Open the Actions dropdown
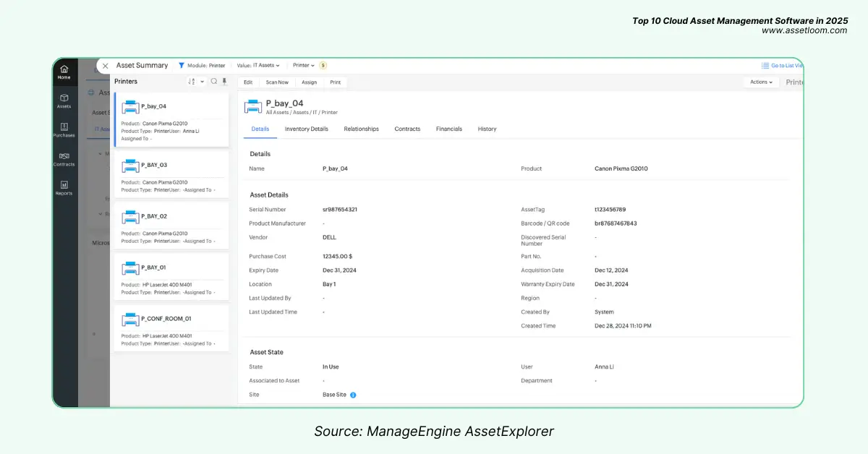Screen dimensions: 868x454 [761, 82]
